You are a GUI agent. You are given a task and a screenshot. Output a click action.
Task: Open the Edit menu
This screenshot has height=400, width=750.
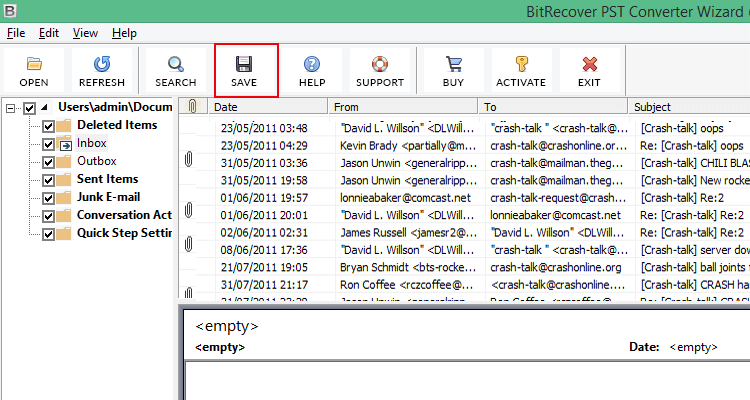[49, 33]
